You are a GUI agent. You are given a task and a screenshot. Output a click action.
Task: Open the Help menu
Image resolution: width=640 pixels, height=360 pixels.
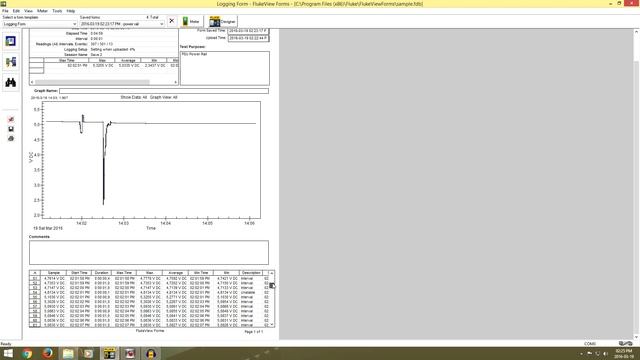(71, 11)
